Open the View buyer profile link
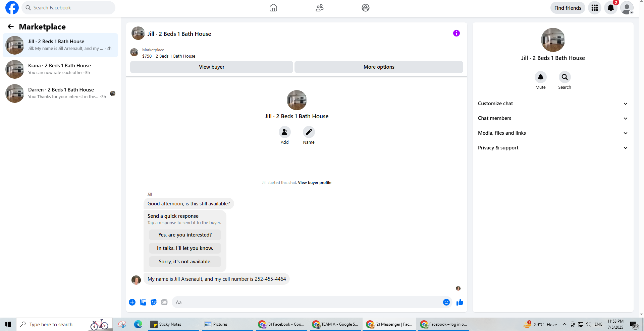This screenshot has width=644, height=331. 315,183
